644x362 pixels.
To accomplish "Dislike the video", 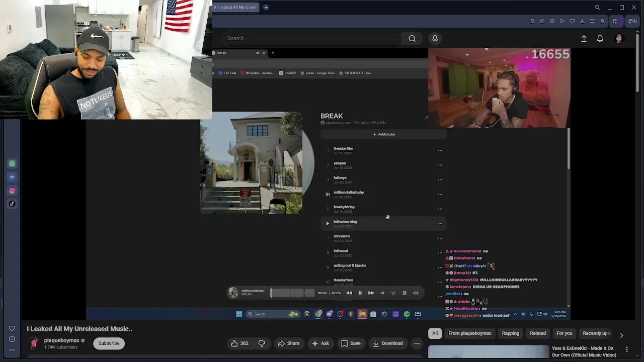I will pos(262,343).
